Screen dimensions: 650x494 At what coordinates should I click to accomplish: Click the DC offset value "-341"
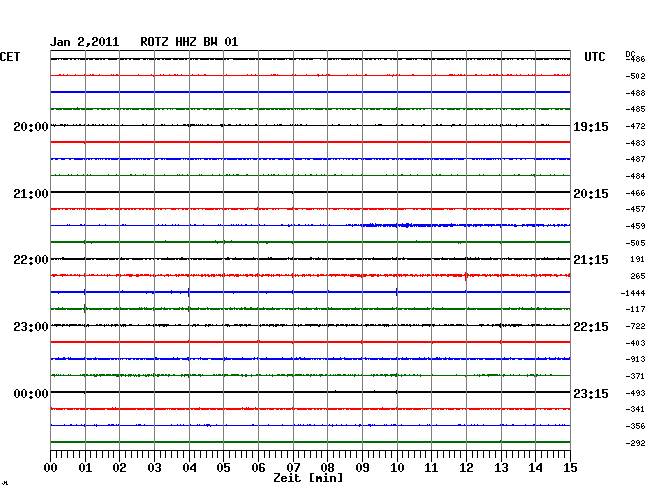pyautogui.click(x=635, y=409)
